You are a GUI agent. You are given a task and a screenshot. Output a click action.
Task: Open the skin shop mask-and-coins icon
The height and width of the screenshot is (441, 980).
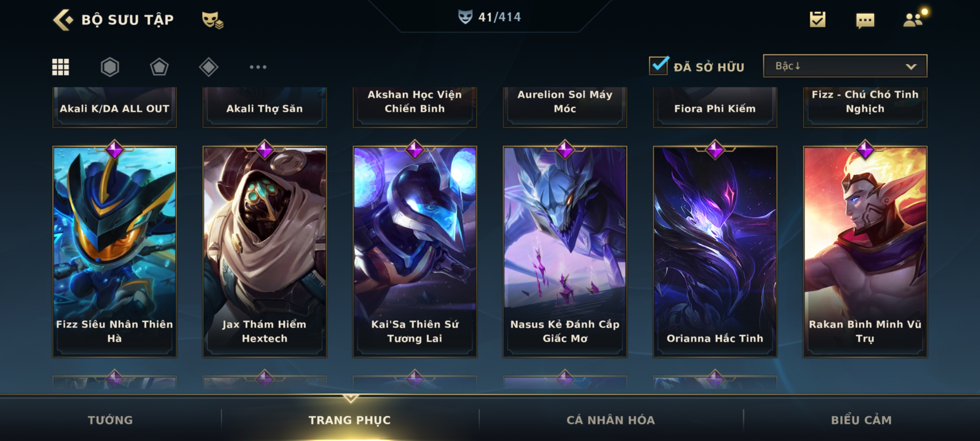click(212, 20)
